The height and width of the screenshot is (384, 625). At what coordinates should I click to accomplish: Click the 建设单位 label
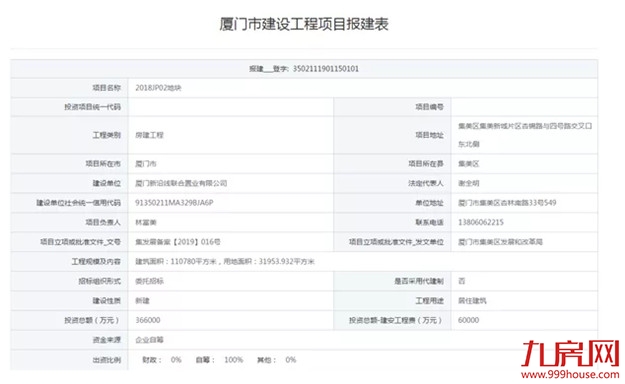(x=106, y=183)
